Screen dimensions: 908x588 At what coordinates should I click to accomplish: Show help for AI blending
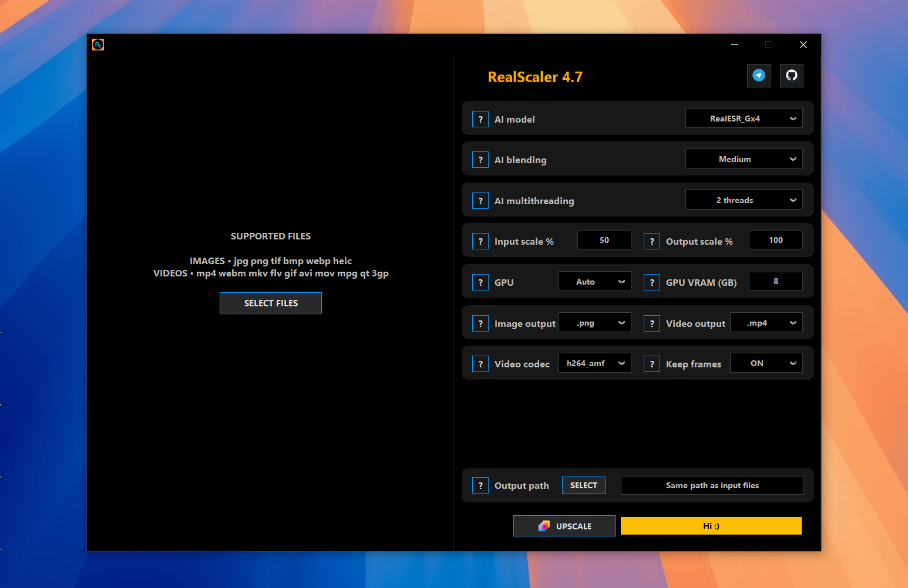point(480,160)
